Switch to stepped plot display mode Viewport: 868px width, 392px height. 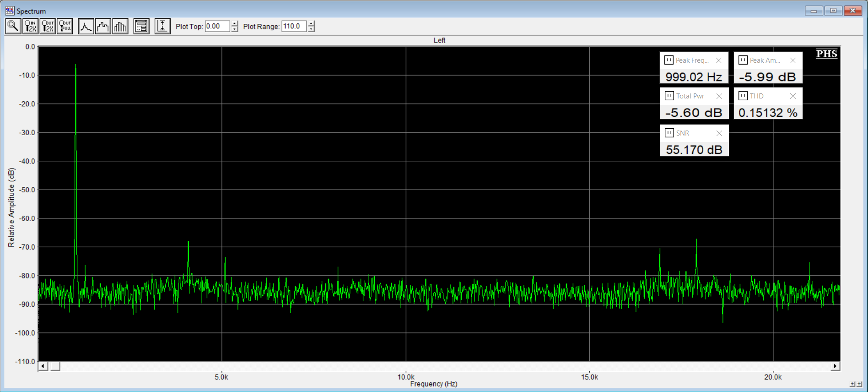coord(103,27)
